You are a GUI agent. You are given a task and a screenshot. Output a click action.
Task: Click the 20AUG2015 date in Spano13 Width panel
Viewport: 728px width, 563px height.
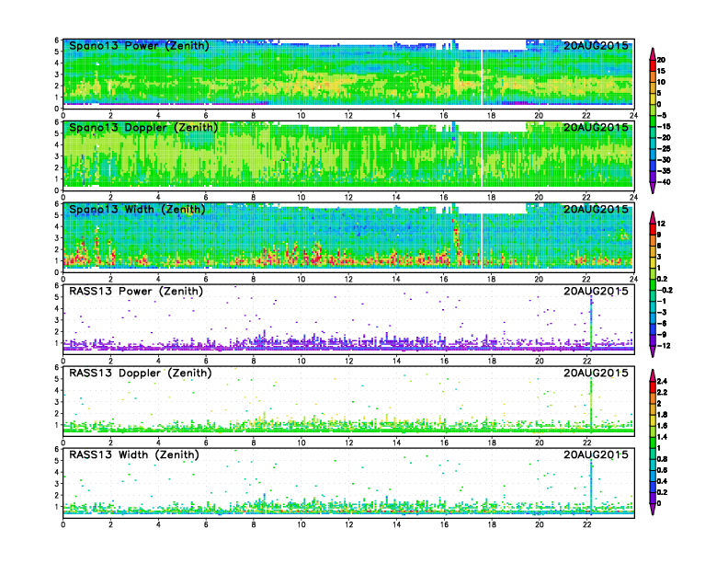(596, 209)
